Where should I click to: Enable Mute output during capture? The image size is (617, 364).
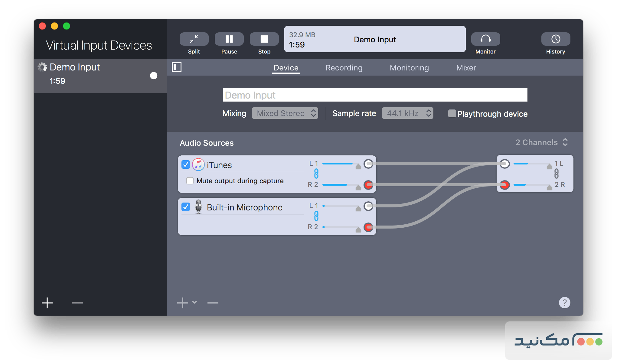point(190,181)
